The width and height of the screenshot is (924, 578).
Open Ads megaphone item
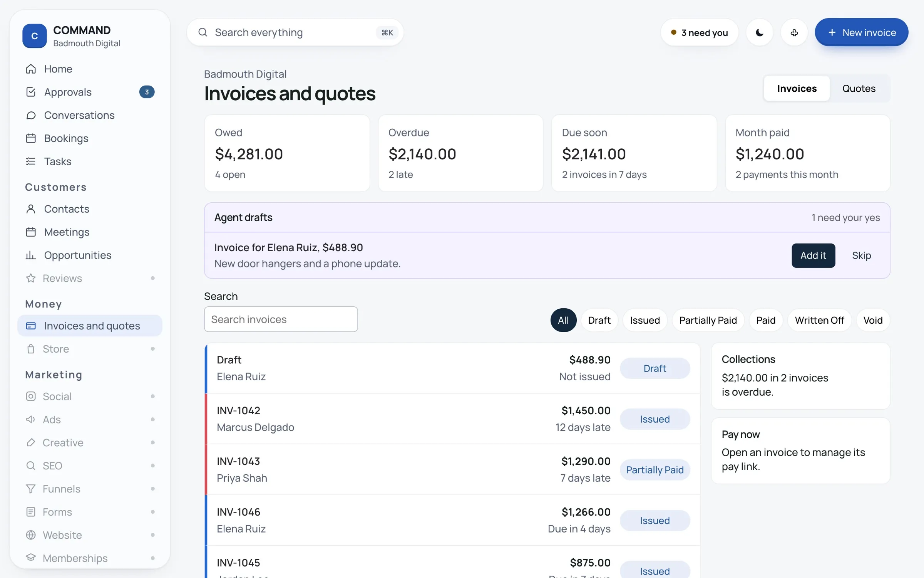coord(90,419)
